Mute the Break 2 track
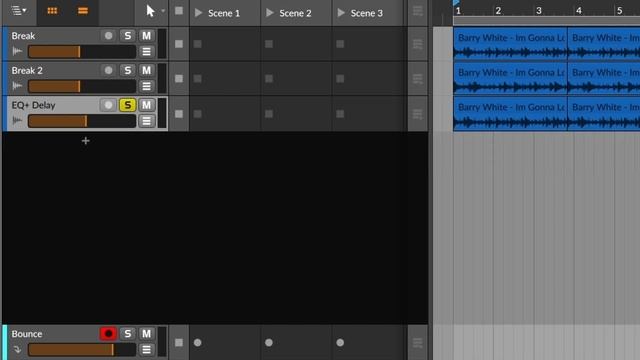 146,70
